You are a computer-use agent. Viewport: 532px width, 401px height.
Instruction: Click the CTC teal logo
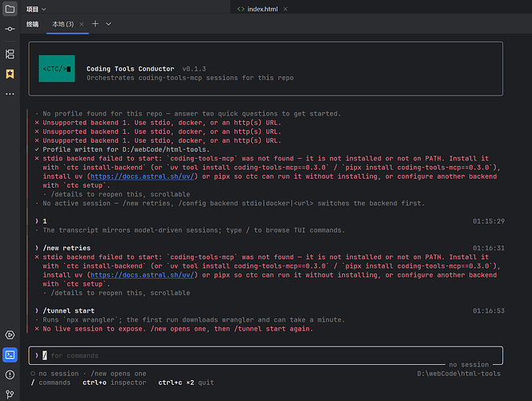(x=57, y=68)
